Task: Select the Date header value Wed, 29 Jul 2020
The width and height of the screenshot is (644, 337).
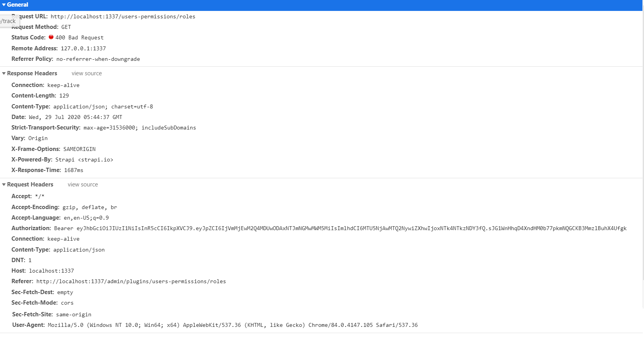Action: [x=75, y=117]
